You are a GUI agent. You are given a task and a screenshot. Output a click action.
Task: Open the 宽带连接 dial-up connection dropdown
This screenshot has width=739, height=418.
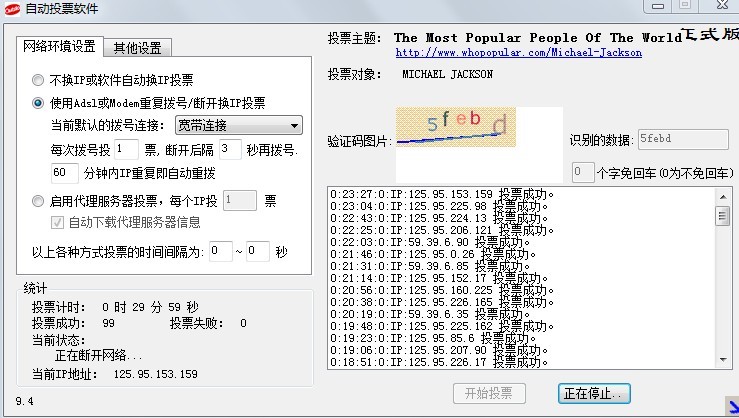238,125
